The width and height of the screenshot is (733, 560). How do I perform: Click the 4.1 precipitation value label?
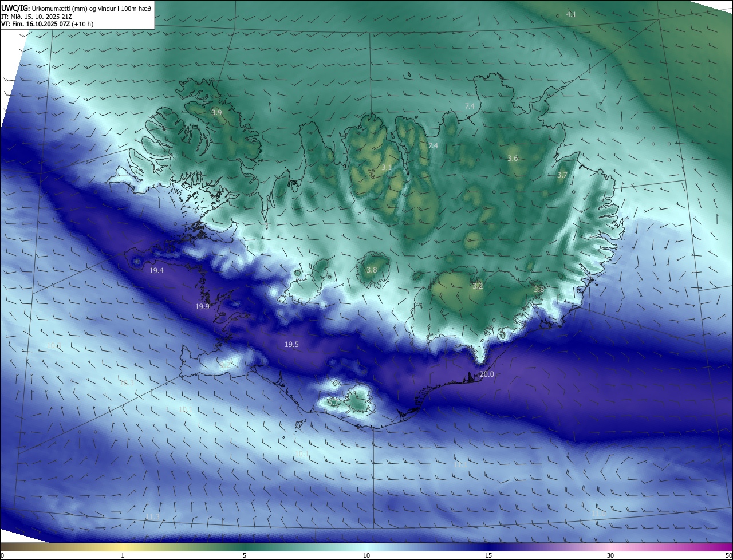(x=571, y=14)
